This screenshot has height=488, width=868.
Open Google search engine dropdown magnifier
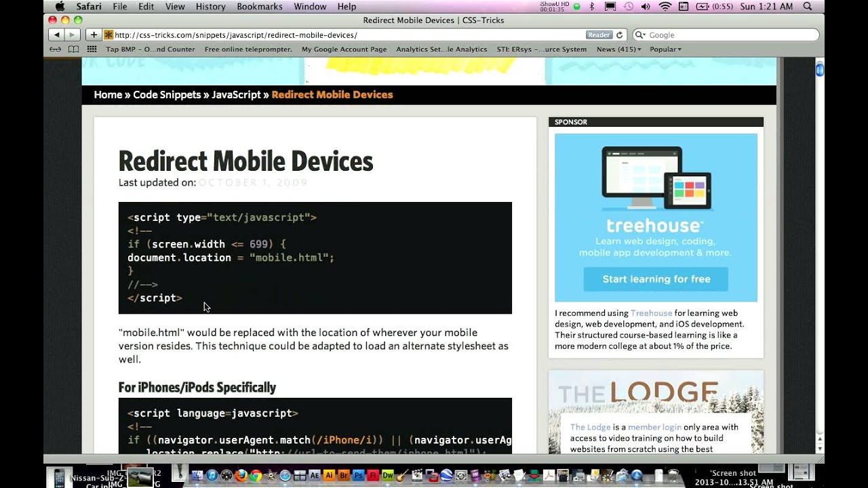[x=640, y=35]
